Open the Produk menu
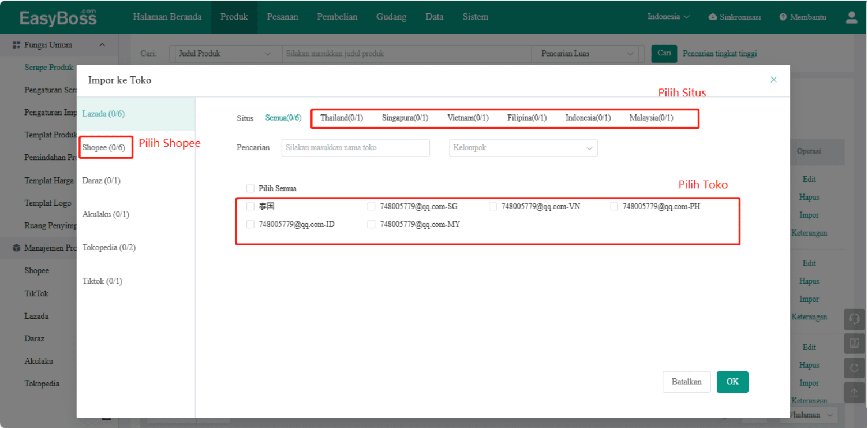This screenshot has width=868, height=428. coord(234,17)
